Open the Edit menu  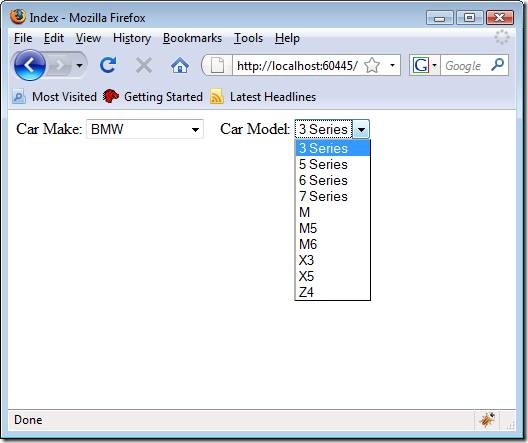(54, 38)
